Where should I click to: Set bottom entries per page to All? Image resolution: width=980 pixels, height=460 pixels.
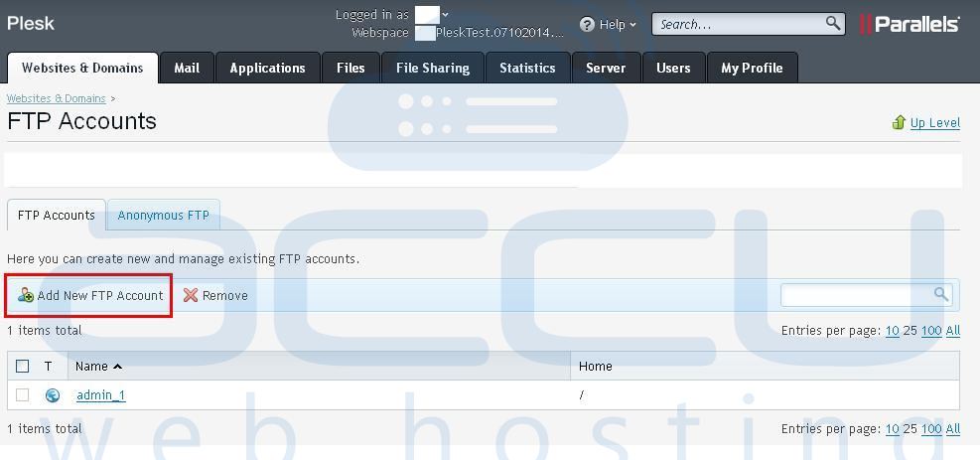point(953,429)
